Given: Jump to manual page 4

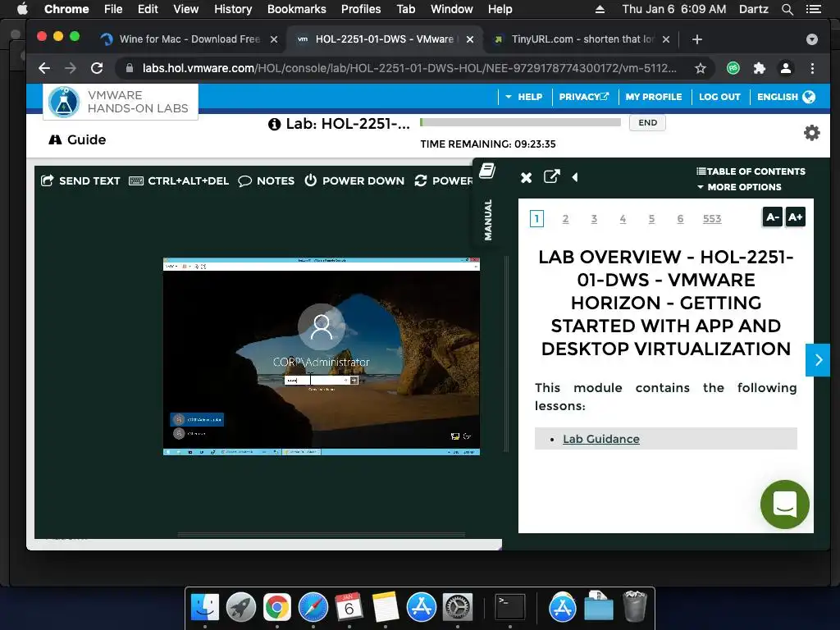Looking at the screenshot, I should coord(623,218).
